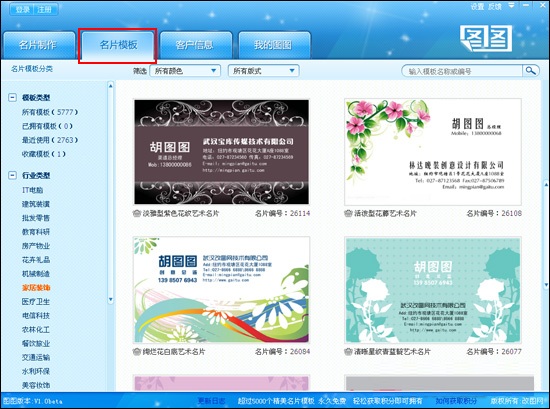Screen dimensions: 550x409
Task: Select the 交通运输 industry
Action: (36, 357)
